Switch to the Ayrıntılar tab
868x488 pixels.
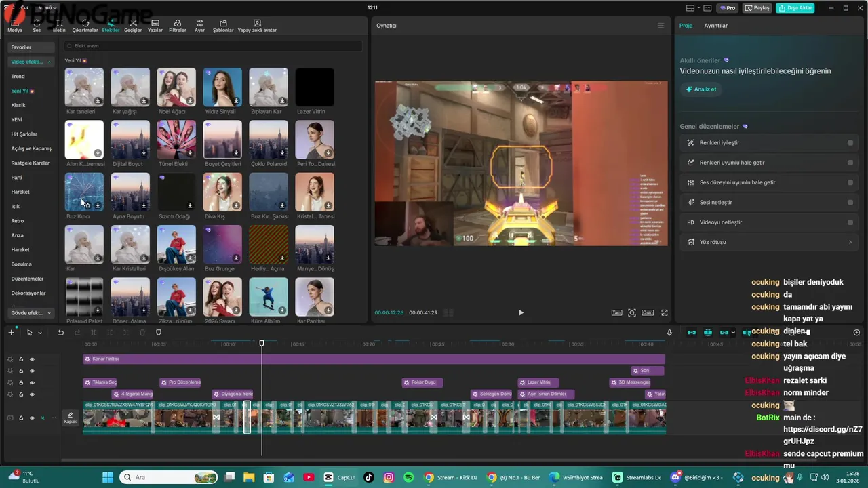point(715,26)
